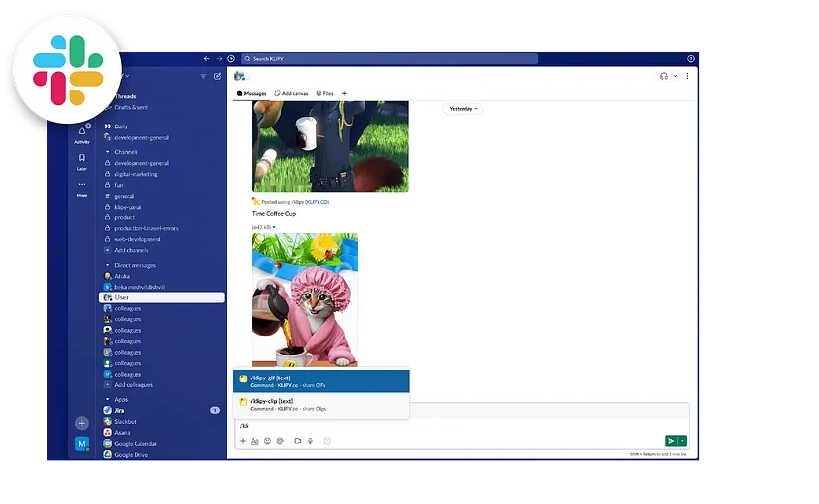Open the send options dropdown
The width and height of the screenshot is (819, 504).
(682, 441)
